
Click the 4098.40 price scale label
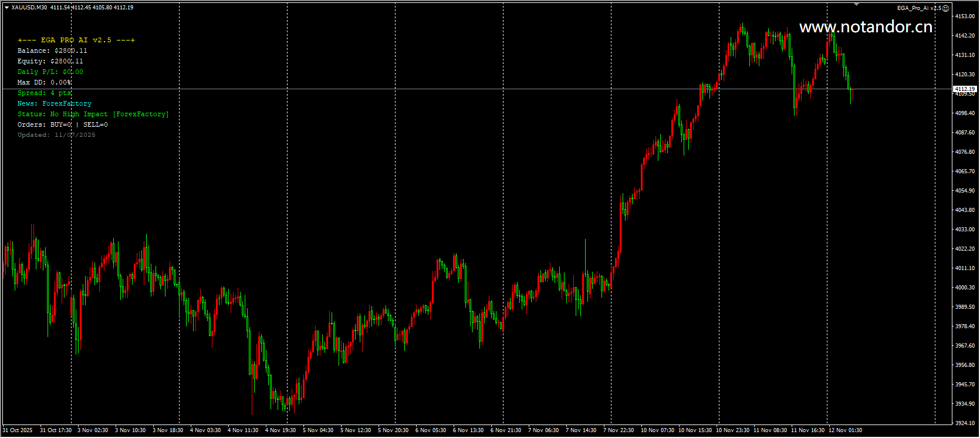tap(965, 113)
